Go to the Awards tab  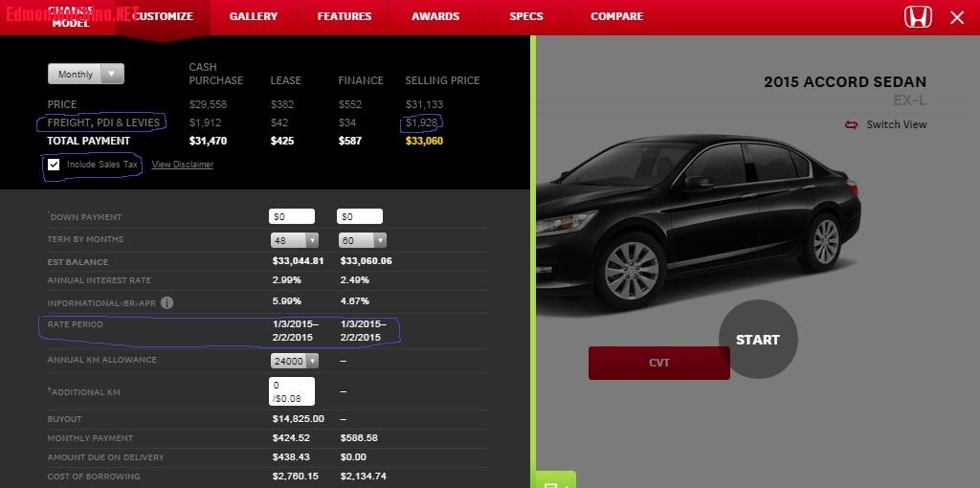(x=435, y=16)
